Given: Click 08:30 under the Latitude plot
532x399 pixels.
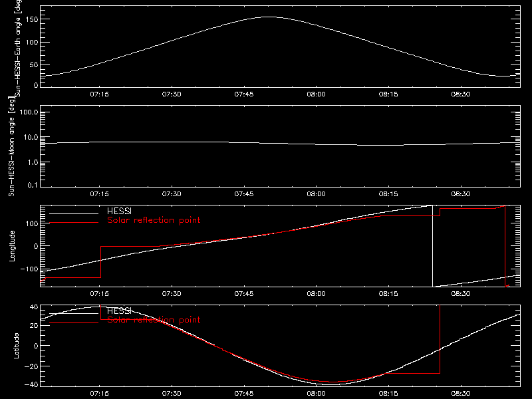Looking at the screenshot, I should 461,394.
